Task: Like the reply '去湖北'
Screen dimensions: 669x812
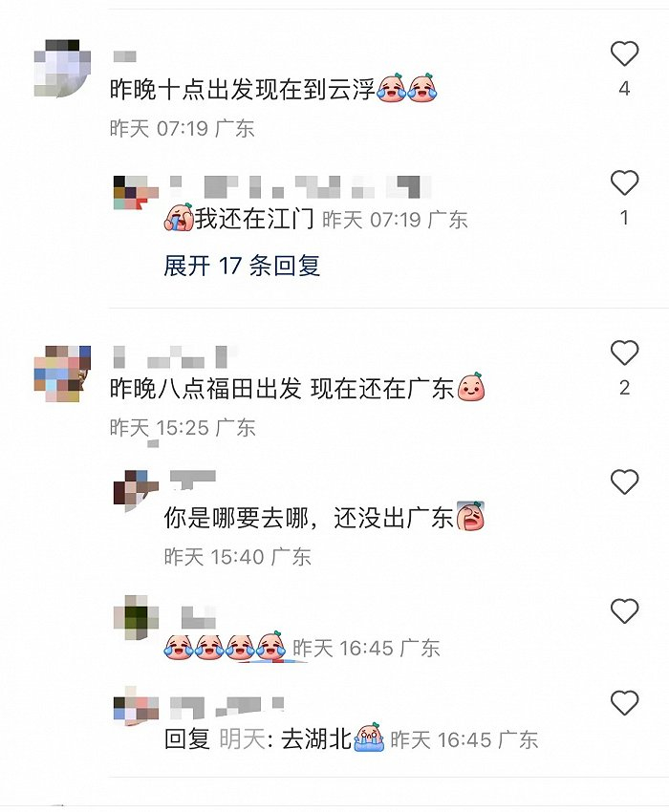Action: [624, 703]
